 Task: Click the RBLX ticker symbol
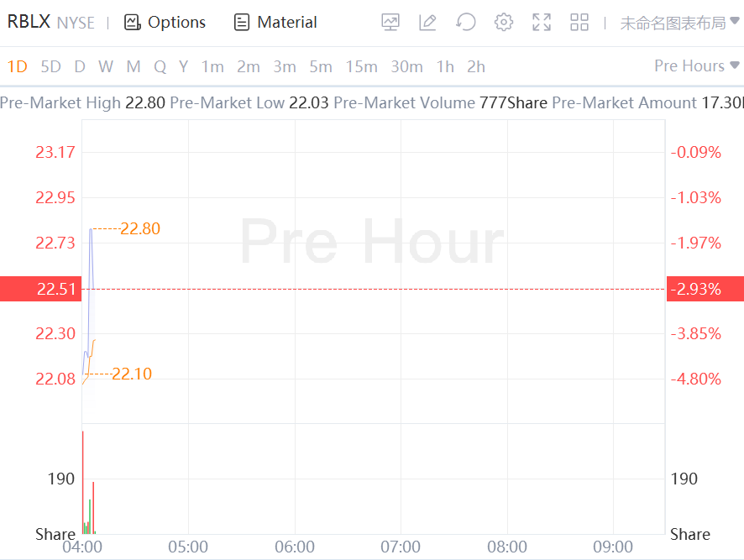[29, 22]
